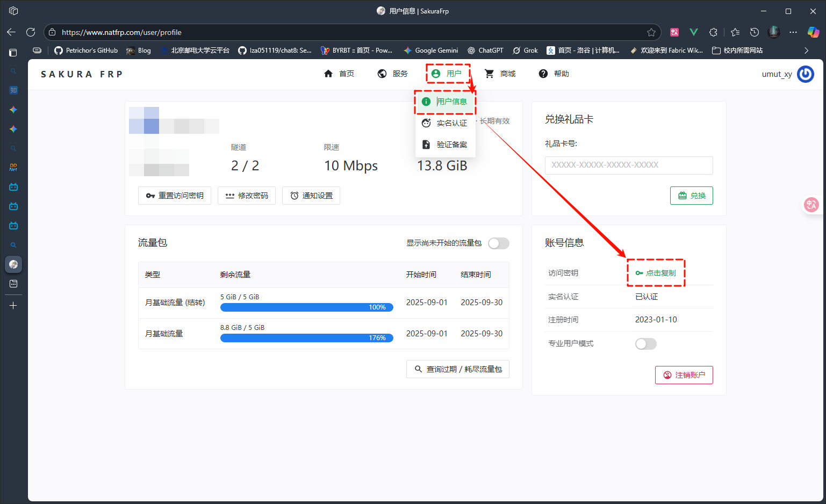Image resolution: width=826 pixels, height=504 pixels.
Task: Open the Google Gemini bookmark
Action: coord(431,51)
